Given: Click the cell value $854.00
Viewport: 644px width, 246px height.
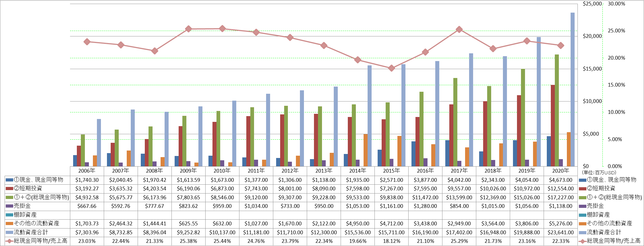Looking at the screenshot, I should tap(459, 206).
